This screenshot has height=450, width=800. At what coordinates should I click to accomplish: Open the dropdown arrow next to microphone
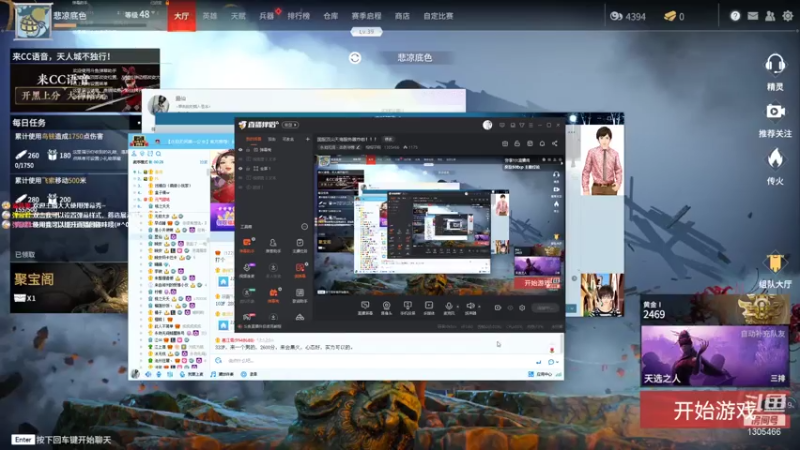[x=457, y=307]
